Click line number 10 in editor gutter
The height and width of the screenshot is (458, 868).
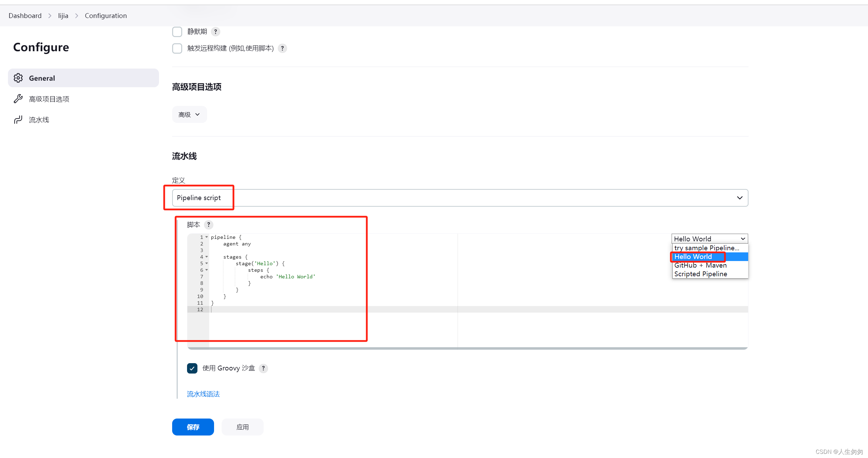point(200,296)
